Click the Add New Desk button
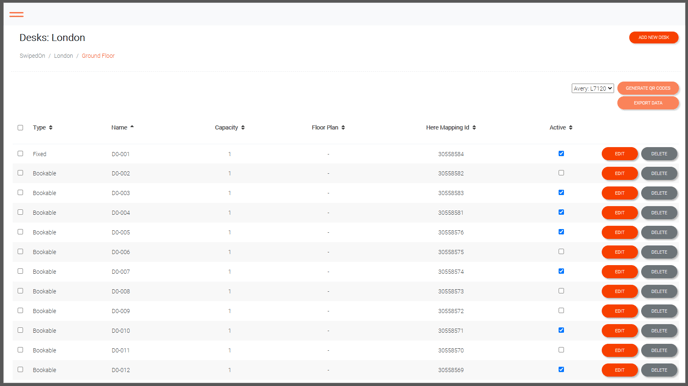Screen dimensions: 688x386 pyautogui.click(x=653, y=38)
